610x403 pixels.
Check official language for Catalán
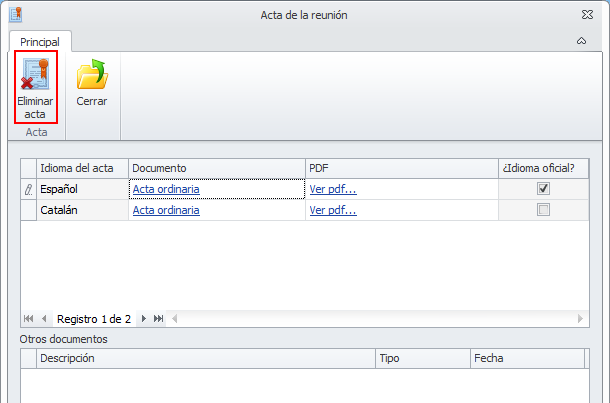pos(543,210)
